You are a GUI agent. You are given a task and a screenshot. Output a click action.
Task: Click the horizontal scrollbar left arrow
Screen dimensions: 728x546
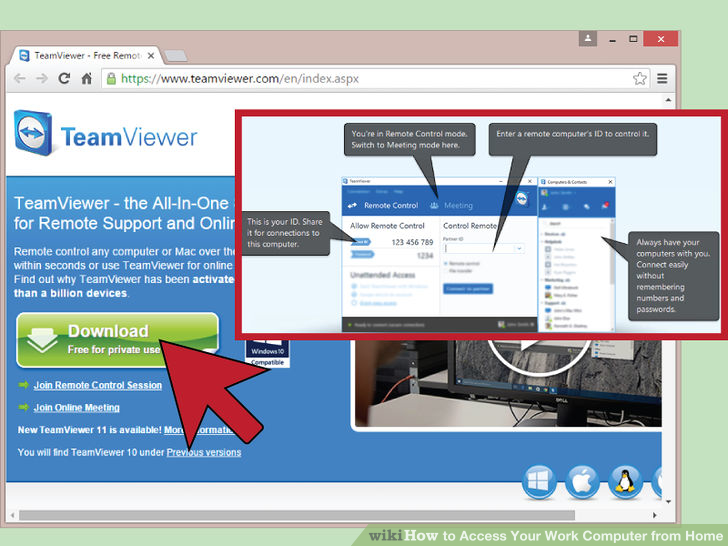click(x=12, y=515)
